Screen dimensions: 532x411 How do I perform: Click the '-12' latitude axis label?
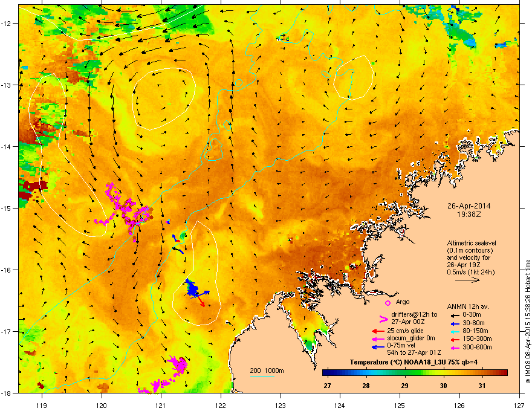point(6,24)
